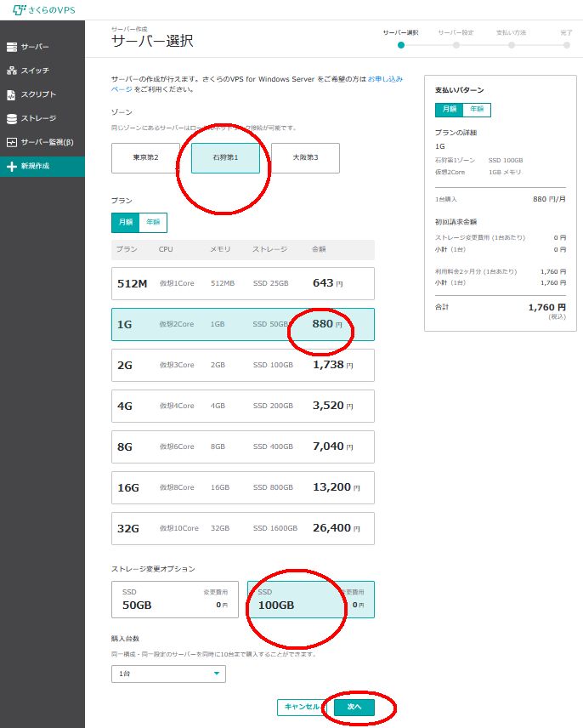Image resolution: width=583 pixels, height=728 pixels.
Task: Select 月額 in 支払いパターン panel
Action: point(448,110)
